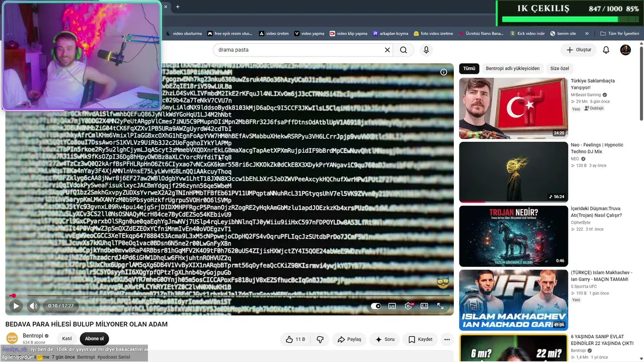Switch to theater mode in the player
644x362 pixels.
click(424, 306)
